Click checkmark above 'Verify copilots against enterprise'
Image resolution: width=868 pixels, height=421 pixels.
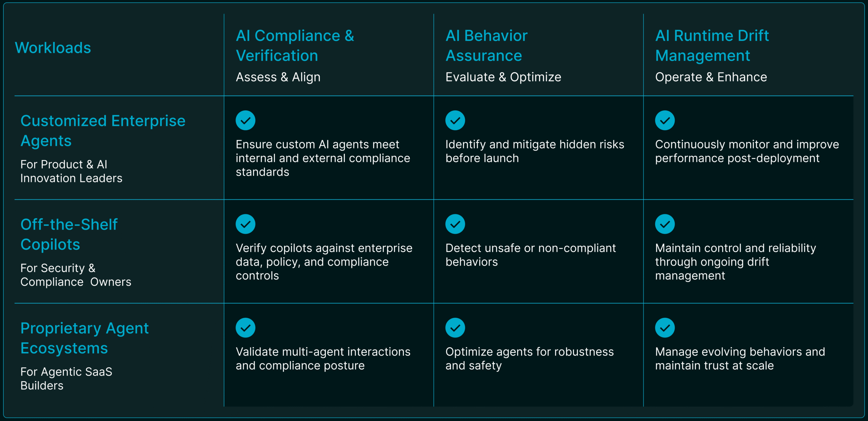pyautogui.click(x=245, y=224)
